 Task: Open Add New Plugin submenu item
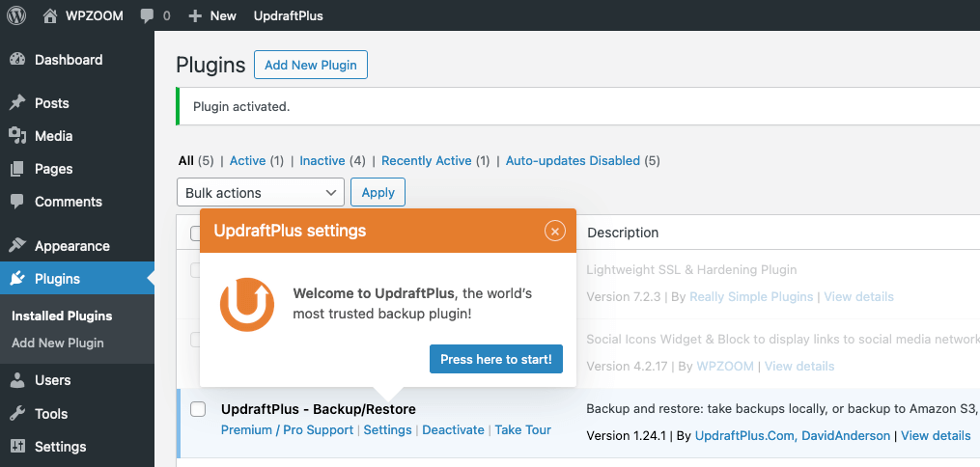58,343
